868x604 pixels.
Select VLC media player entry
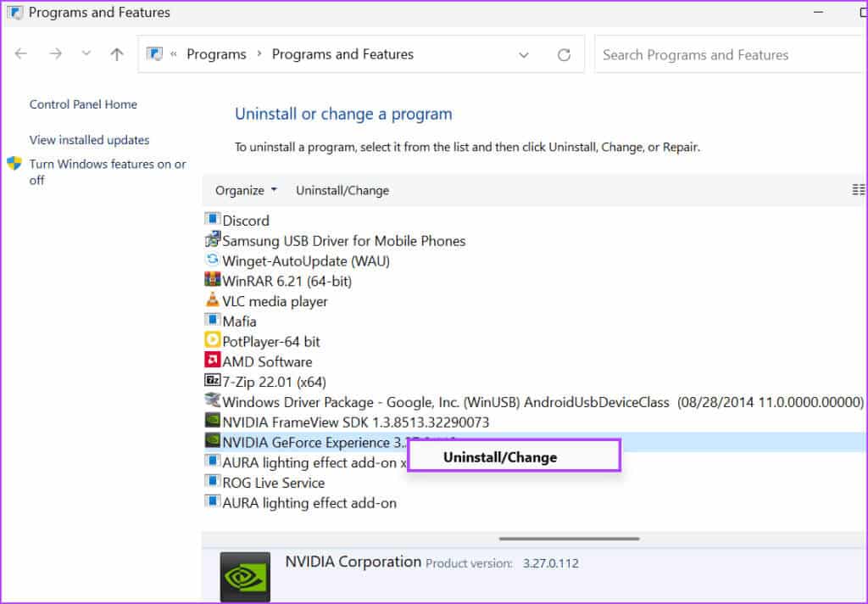tap(275, 301)
